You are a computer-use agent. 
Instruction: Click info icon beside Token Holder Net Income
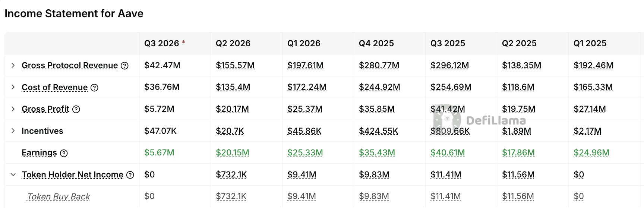click(130, 175)
